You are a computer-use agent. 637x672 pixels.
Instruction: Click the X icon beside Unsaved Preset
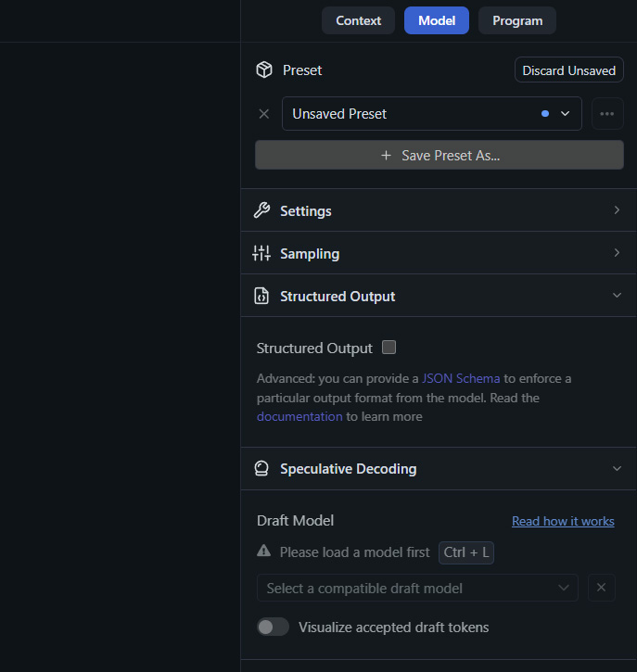point(264,114)
